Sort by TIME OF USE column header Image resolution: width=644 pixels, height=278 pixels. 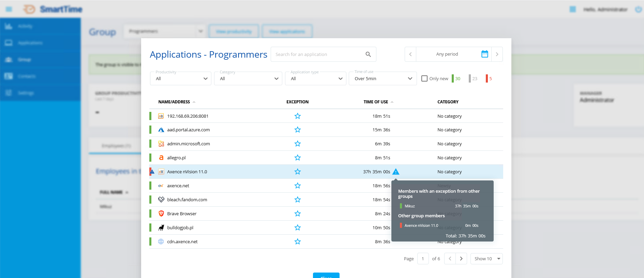[376, 102]
